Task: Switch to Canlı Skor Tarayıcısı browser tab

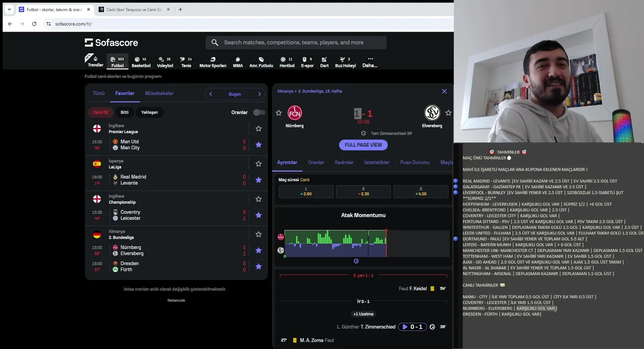Action: [134, 9]
